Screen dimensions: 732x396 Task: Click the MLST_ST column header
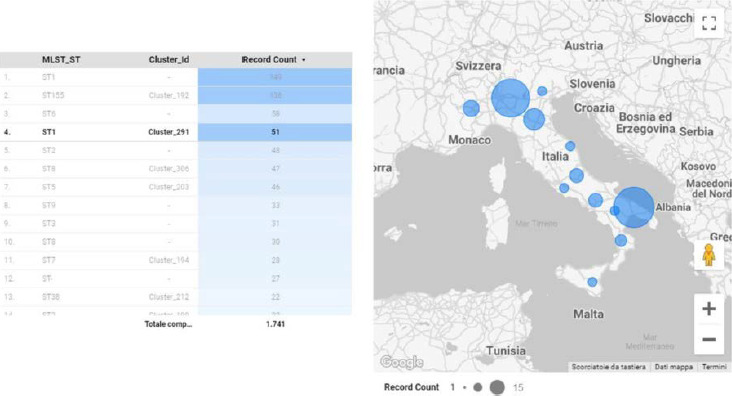coord(61,60)
